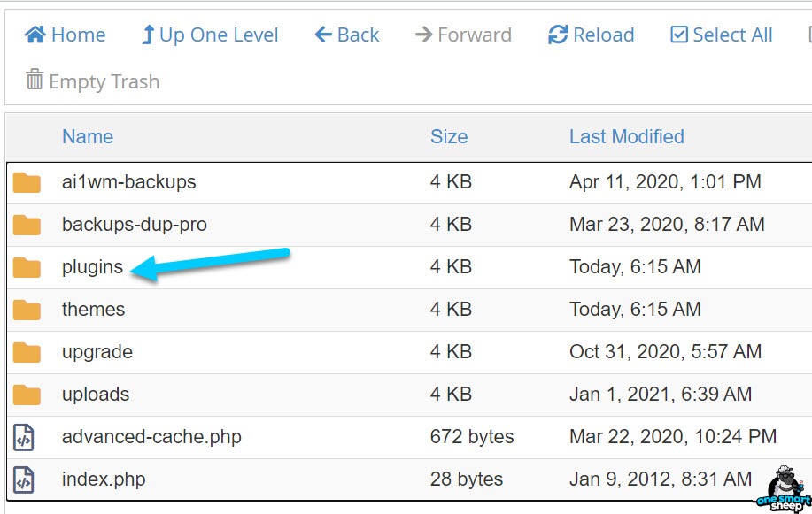Click the Oct 31, 2020, 5:57 AM date

point(665,352)
